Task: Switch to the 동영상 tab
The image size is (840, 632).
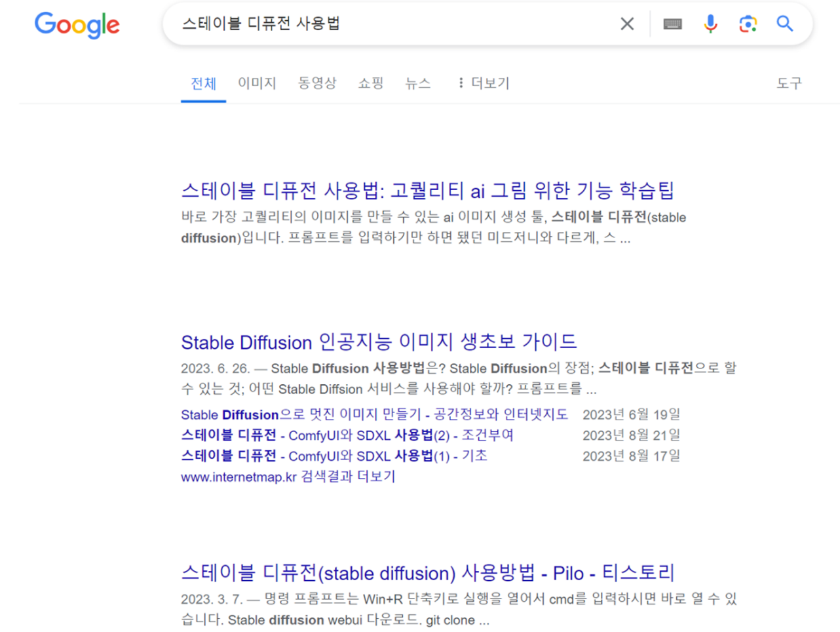Action: point(317,83)
